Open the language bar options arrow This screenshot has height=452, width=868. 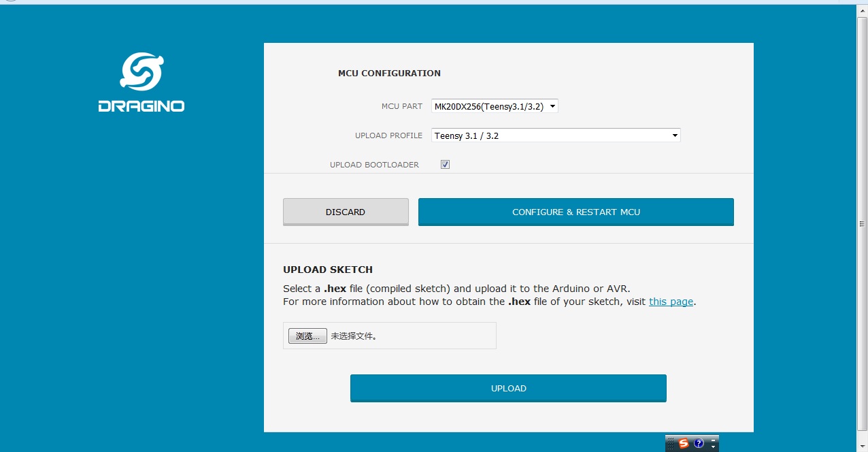[713, 447]
